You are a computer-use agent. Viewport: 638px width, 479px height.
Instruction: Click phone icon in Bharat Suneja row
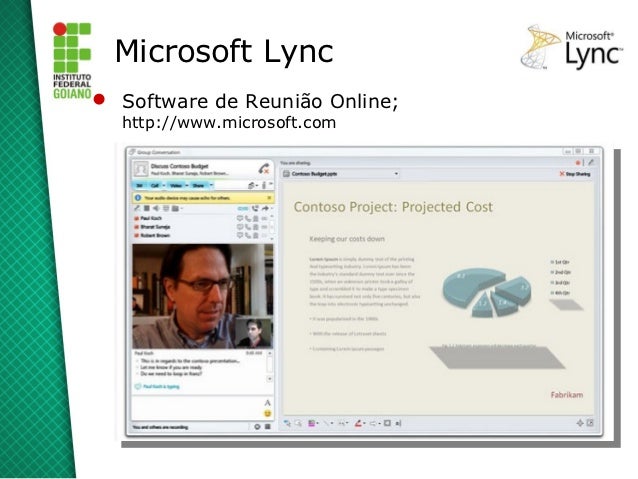(x=248, y=227)
